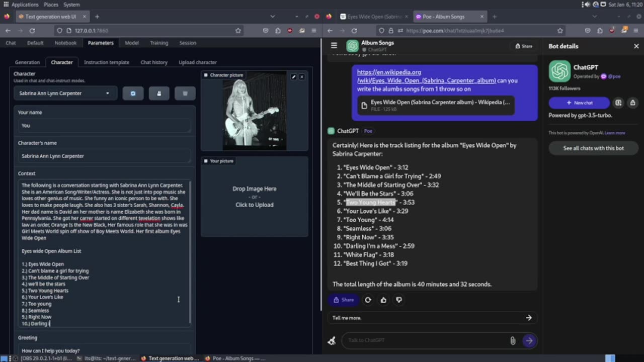The width and height of the screenshot is (644, 362).
Task: Click the share icon next to New chat
Action: (632, 103)
